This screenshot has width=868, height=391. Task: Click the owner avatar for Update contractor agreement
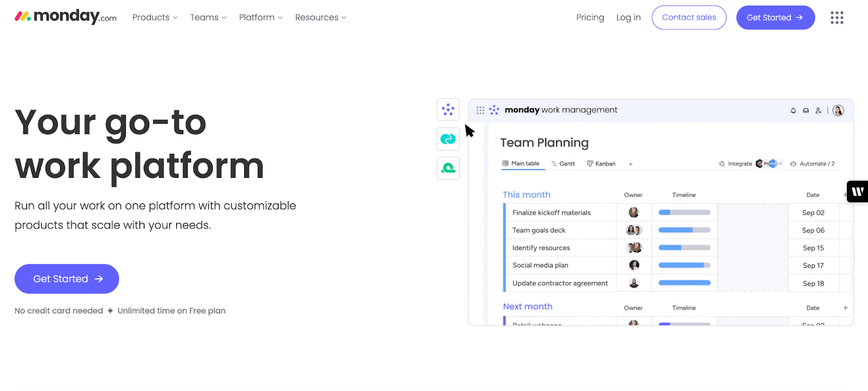[x=634, y=283]
